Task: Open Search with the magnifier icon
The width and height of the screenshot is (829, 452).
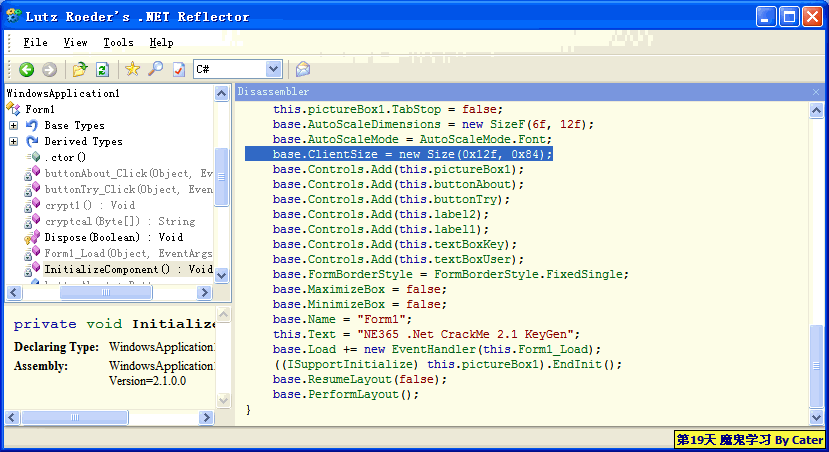Action: (x=155, y=69)
